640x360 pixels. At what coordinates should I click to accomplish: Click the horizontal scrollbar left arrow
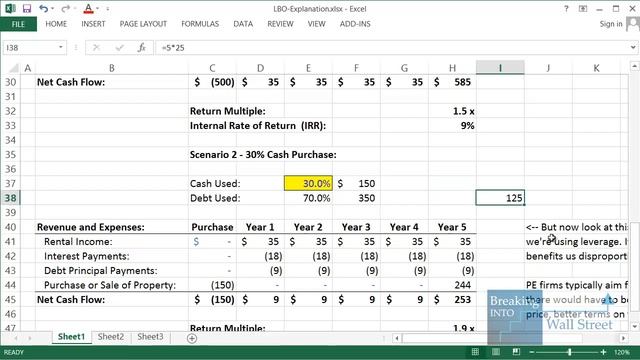(397, 338)
